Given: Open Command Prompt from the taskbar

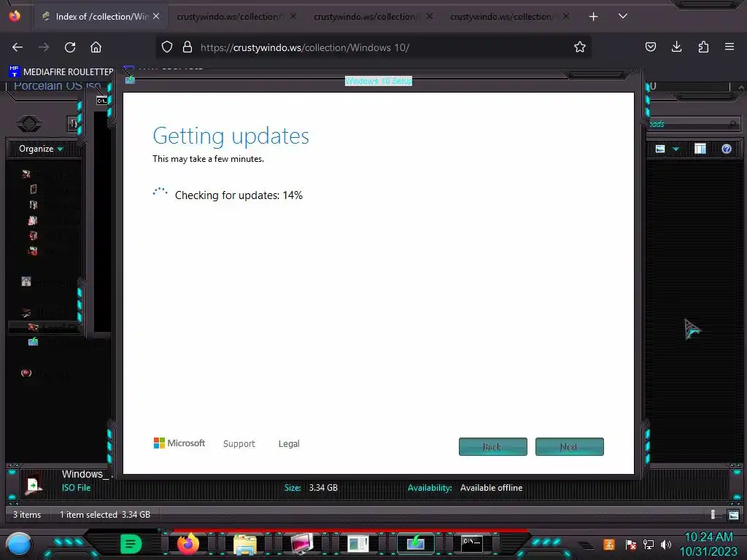Looking at the screenshot, I should [472, 543].
